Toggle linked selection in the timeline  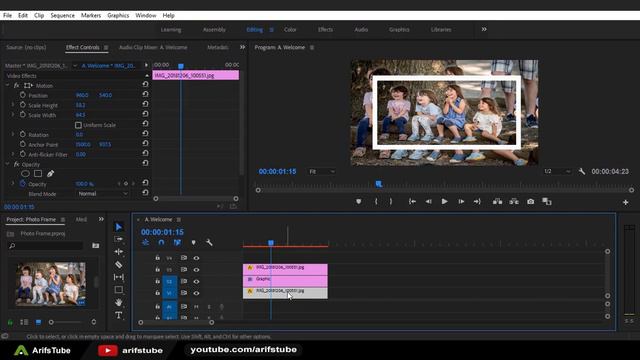click(177, 242)
